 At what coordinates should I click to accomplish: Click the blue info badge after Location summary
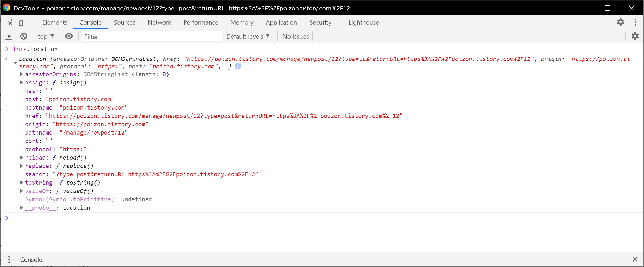[x=238, y=66]
